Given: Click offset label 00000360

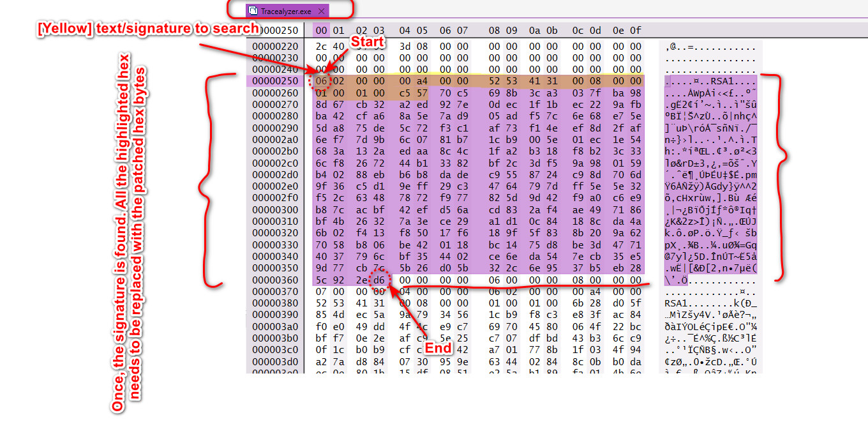Looking at the screenshot, I should pyautogui.click(x=275, y=280).
